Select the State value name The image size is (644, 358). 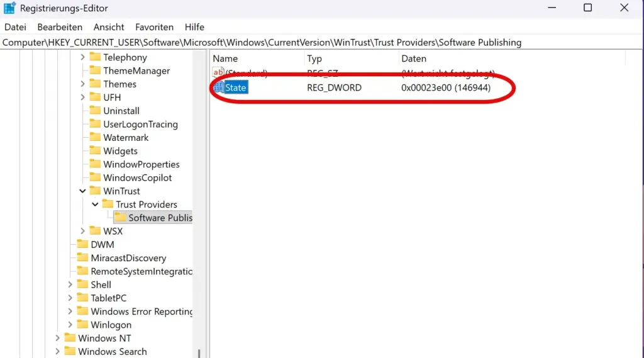[x=236, y=87]
